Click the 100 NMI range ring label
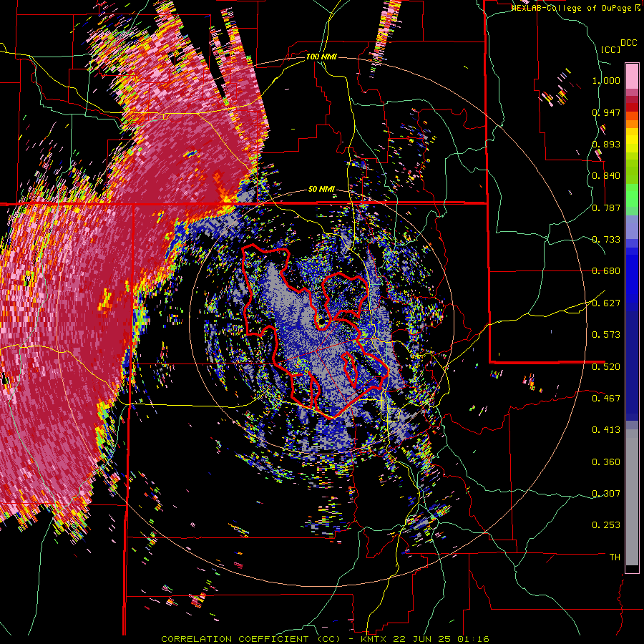Viewport: 644px width, 644px height. 321,57
